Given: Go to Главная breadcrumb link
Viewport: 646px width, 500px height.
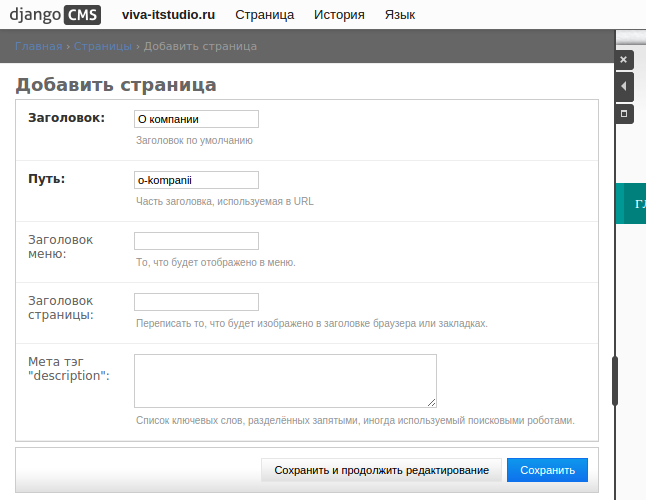Looking at the screenshot, I should click(38, 46).
